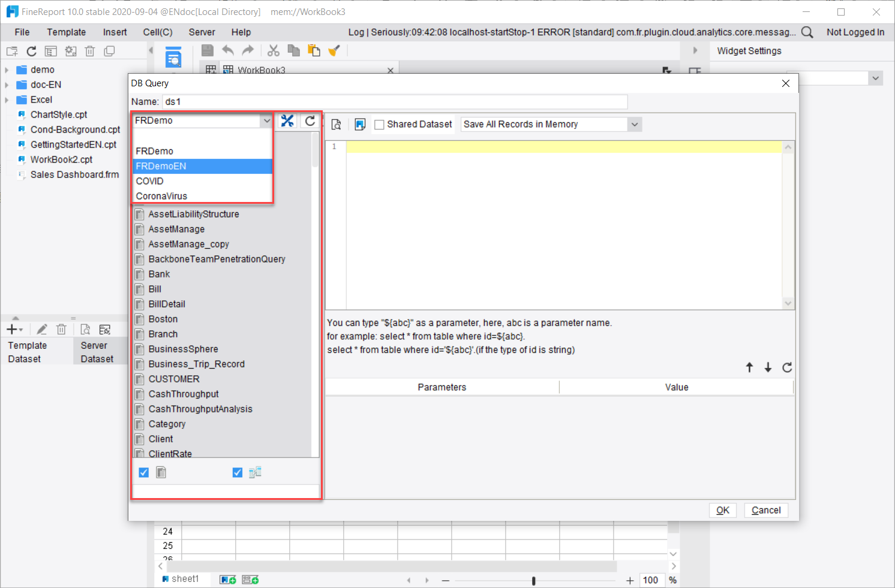This screenshot has height=588, width=895.
Task: Open GettingStartedEN.cpt file
Action: point(73,144)
